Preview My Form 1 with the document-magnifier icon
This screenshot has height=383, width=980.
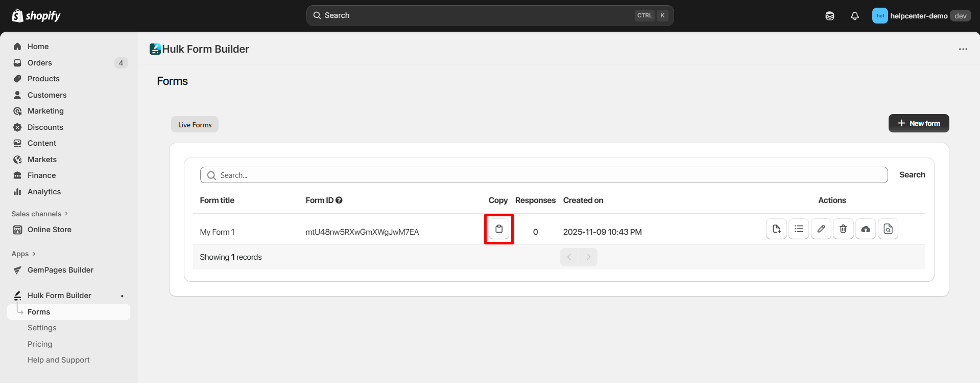[x=888, y=229]
